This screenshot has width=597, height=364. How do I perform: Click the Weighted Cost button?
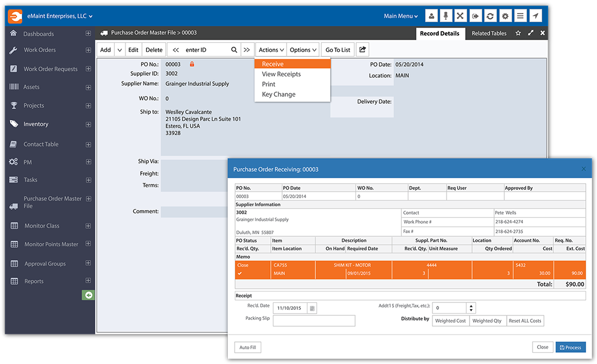point(451,320)
